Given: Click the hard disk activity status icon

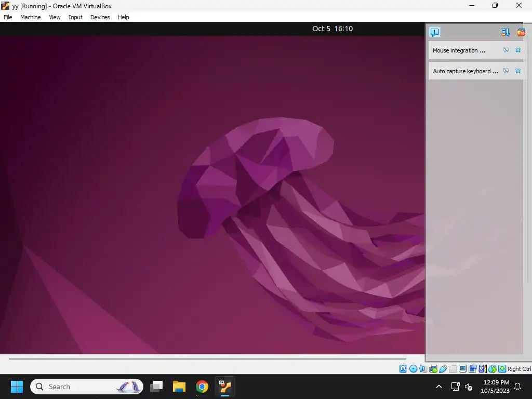Looking at the screenshot, I should (403, 369).
